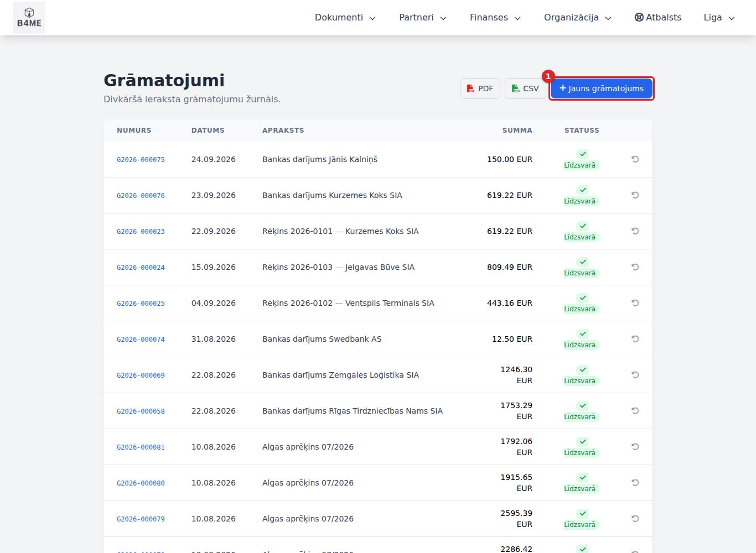Click the SUMMA column header
756x553 pixels.
tap(517, 131)
